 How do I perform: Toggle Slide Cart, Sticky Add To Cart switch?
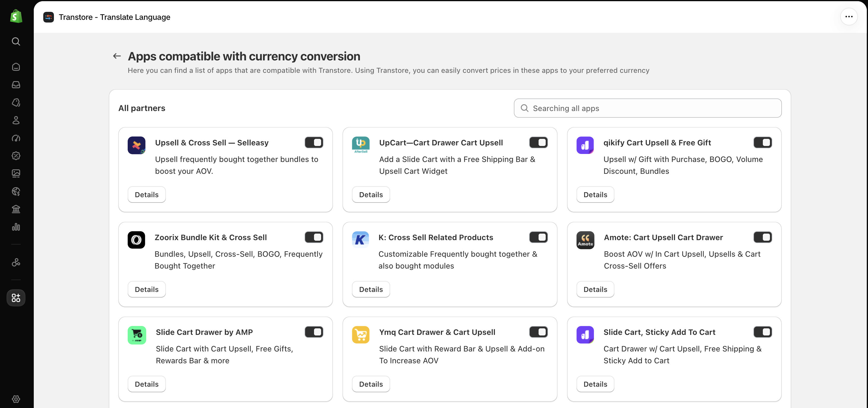point(763,332)
